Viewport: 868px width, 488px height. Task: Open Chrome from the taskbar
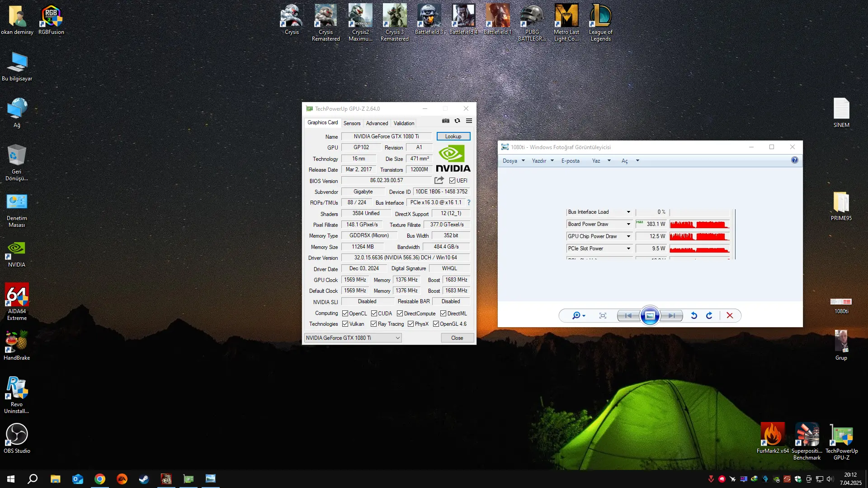pyautogui.click(x=100, y=479)
